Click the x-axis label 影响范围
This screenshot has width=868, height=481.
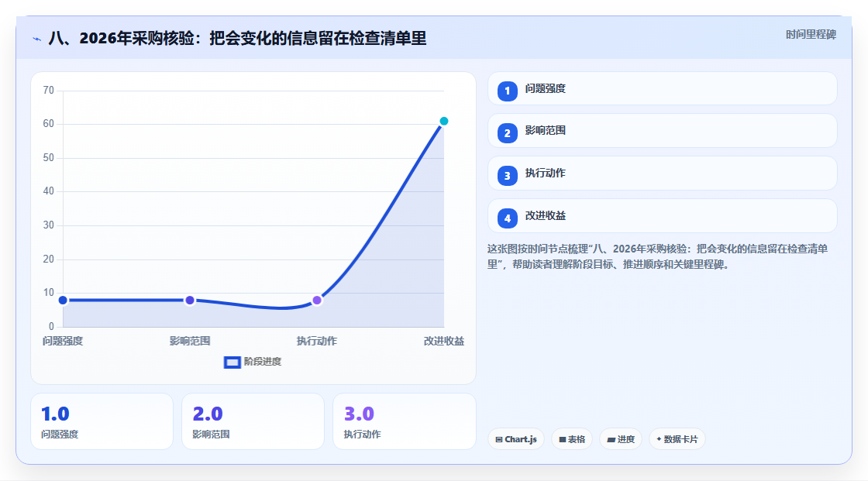click(190, 341)
